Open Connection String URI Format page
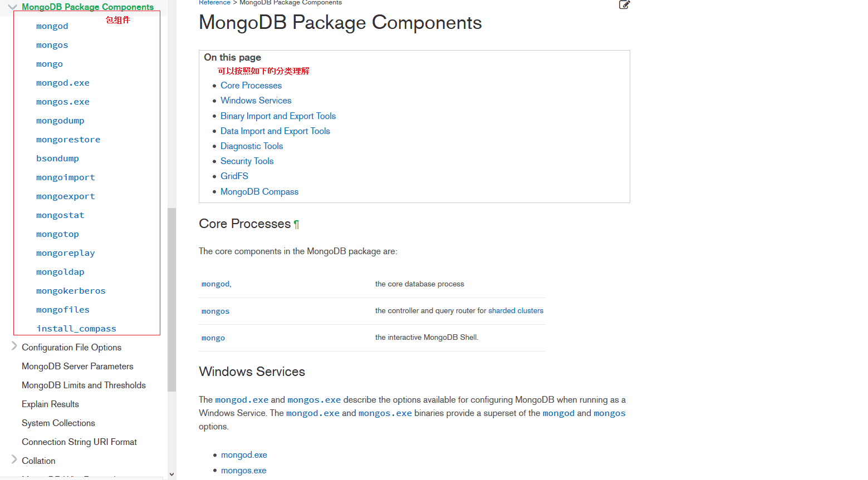868x480 pixels. click(x=79, y=442)
